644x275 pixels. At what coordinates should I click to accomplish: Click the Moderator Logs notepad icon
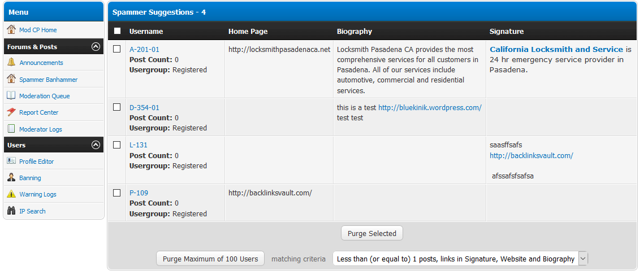[11, 129]
